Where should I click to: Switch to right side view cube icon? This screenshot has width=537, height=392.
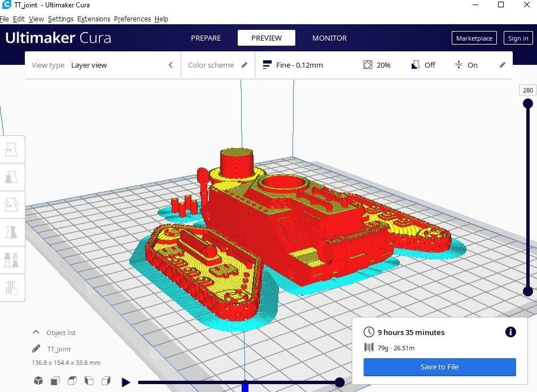click(106, 381)
